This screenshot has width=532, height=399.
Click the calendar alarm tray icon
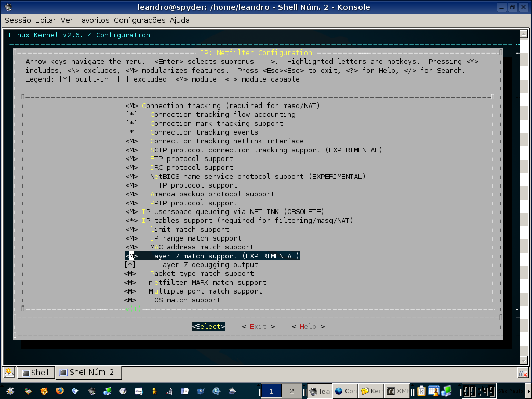coord(434,391)
